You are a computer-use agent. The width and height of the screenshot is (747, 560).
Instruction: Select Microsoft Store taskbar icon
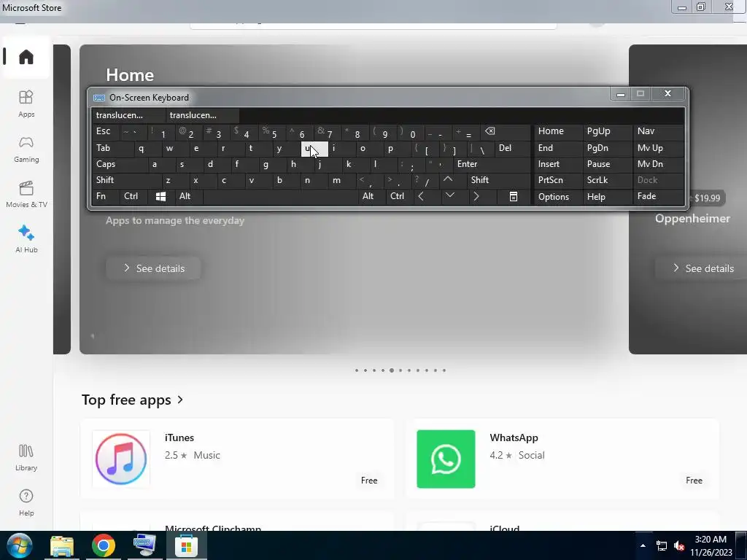tap(186, 545)
